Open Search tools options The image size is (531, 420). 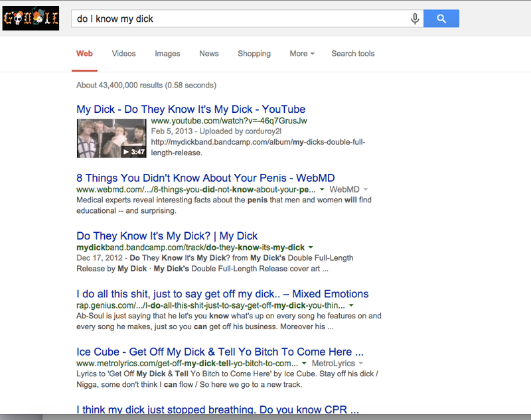point(353,54)
